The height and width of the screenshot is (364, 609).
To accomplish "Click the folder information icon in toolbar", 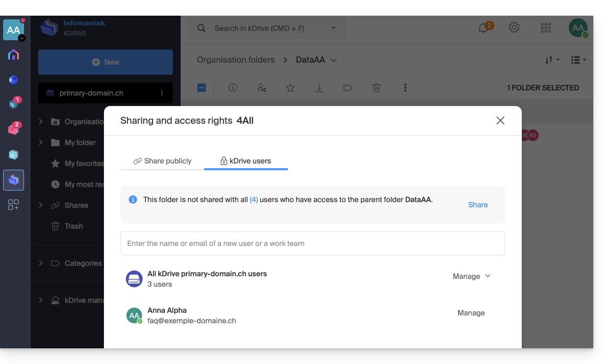I will tap(233, 88).
